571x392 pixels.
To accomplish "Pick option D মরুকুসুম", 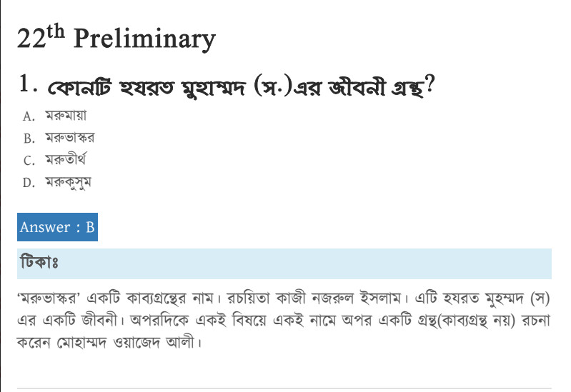I will pos(68,182).
